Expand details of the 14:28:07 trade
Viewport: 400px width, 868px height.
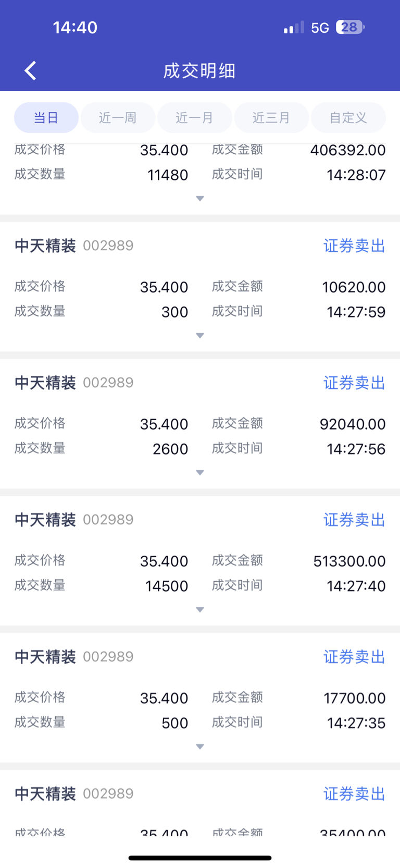click(200, 199)
